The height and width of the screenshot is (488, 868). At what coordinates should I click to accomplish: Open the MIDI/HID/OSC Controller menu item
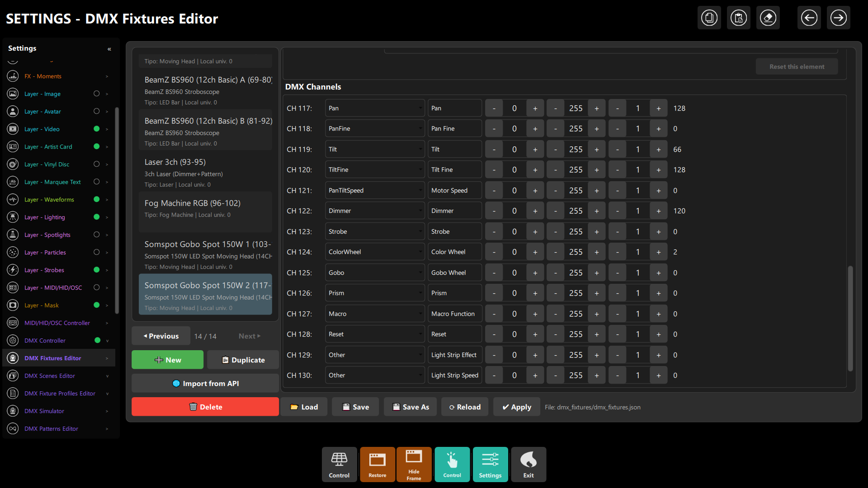59,323
